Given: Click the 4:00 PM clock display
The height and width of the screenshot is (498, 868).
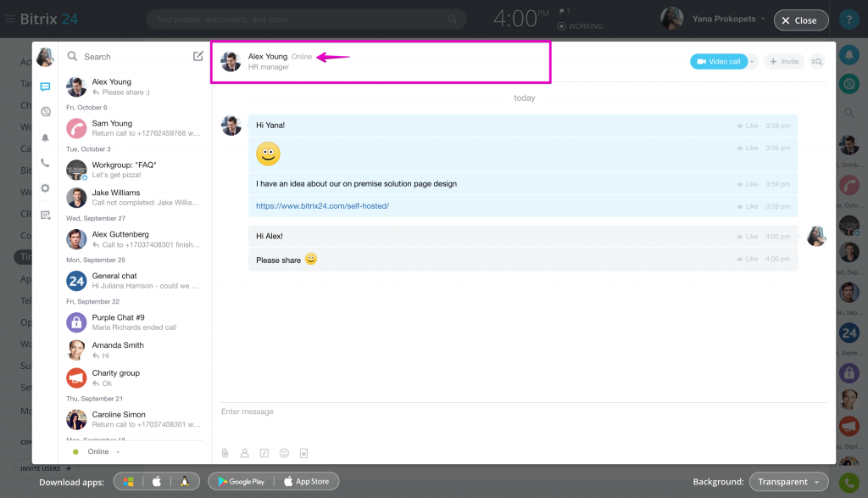Looking at the screenshot, I should pos(520,19).
